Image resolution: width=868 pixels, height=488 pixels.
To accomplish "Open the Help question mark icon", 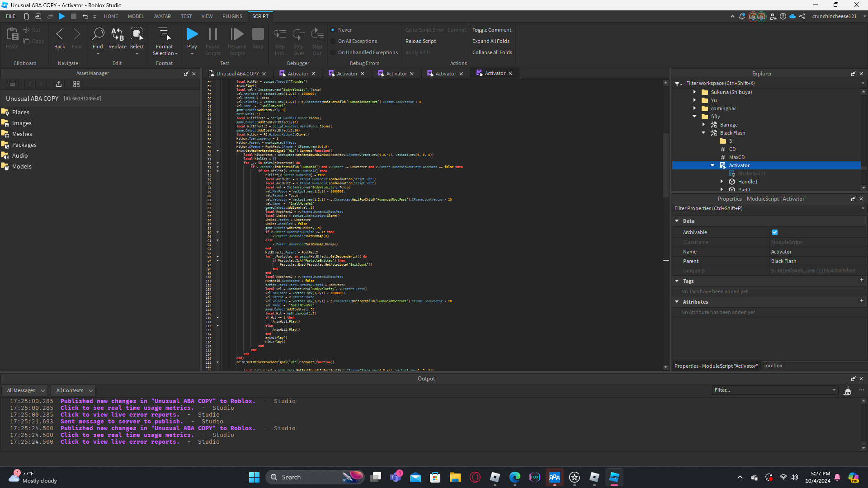I will [783, 16].
